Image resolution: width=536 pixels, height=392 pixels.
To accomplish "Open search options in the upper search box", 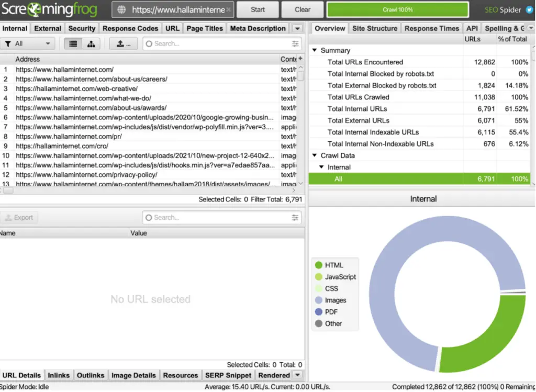I will click(295, 44).
